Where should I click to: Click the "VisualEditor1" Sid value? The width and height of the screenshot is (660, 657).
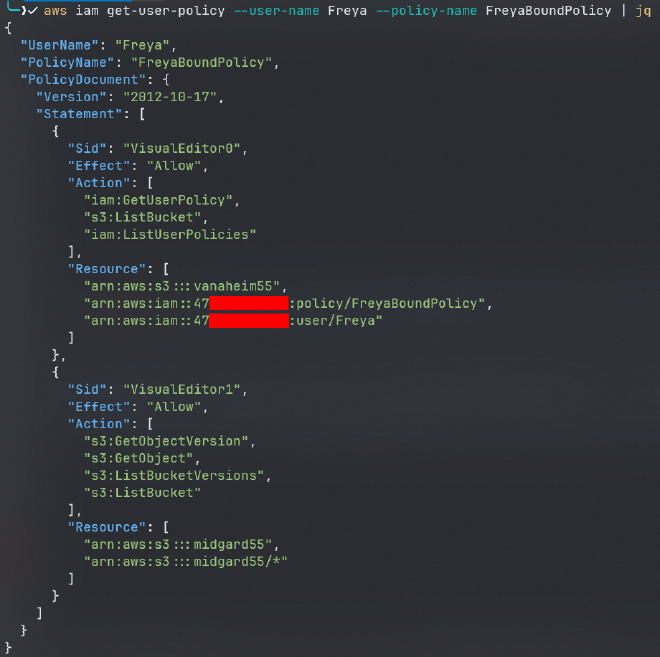click(182, 389)
